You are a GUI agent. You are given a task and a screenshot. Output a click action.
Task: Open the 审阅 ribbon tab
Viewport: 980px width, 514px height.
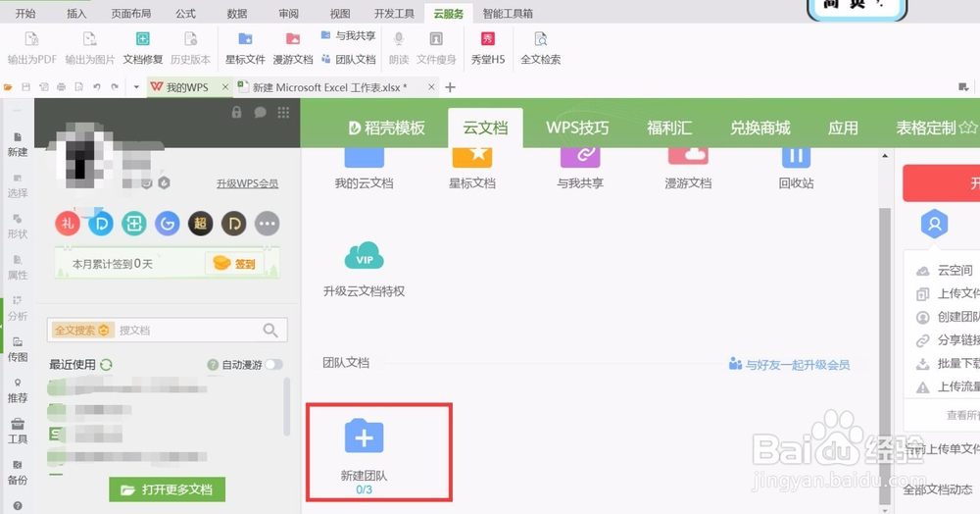point(288,13)
